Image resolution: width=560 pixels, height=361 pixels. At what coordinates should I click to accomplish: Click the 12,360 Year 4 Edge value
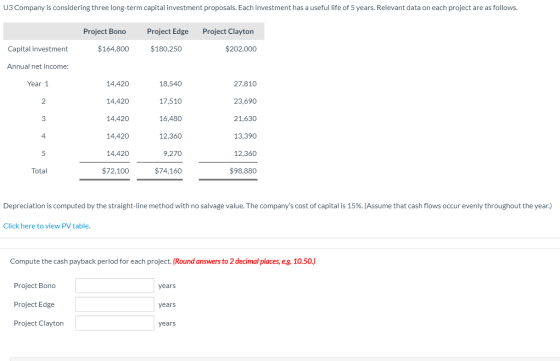tap(170, 136)
